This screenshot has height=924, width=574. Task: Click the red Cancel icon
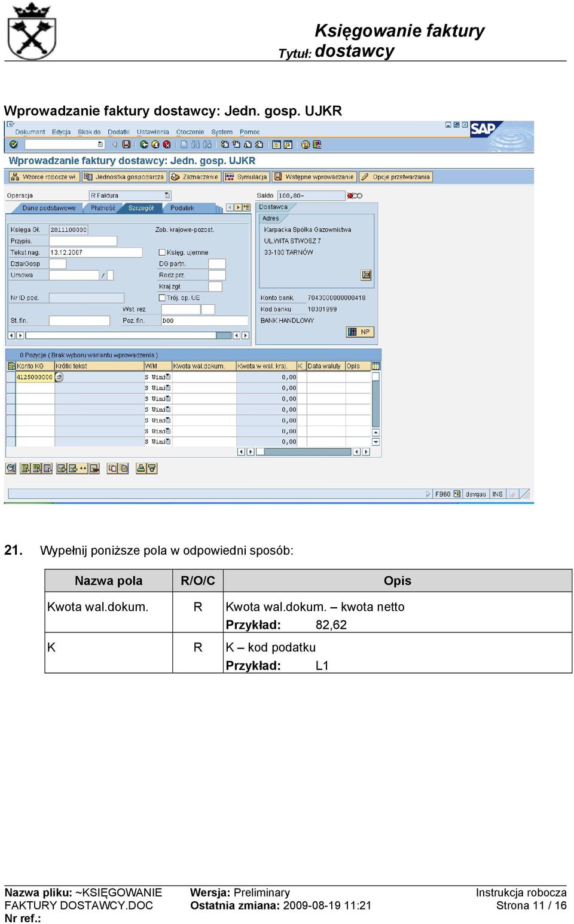point(167,145)
